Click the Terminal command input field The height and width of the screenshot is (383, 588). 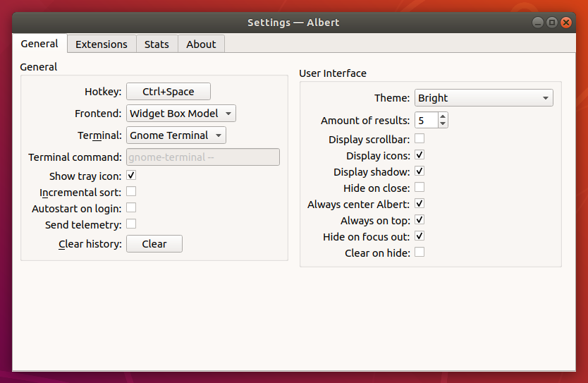[x=202, y=157]
